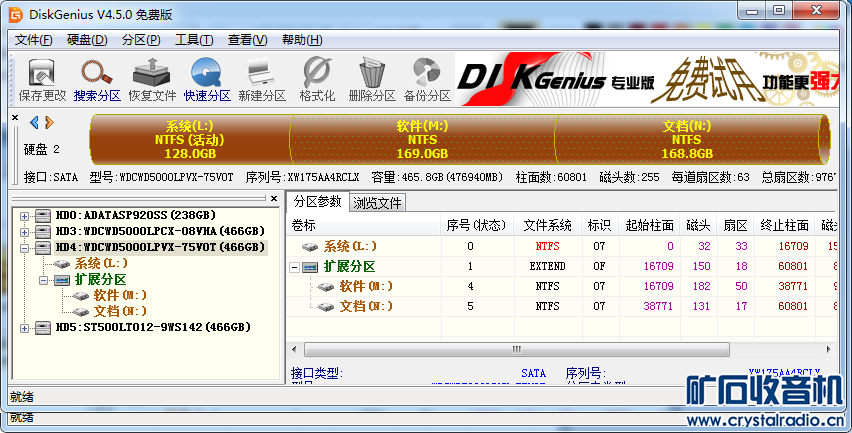Close the disk tree pane with X
Image resolution: width=852 pixels, height=433 pixels.
coord(274,198)
